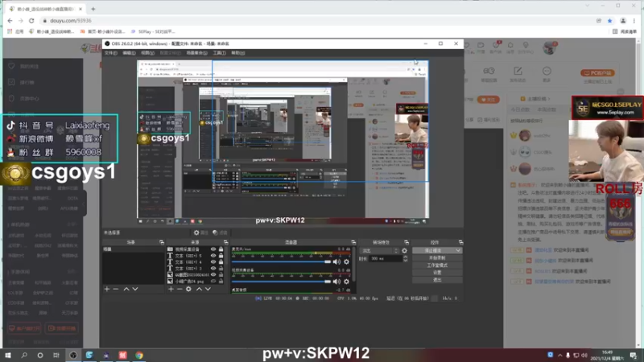Viewport: 644px width, 362px height.
Task: Open OBS Scene Collection menu
Action: tap(196, 53)
